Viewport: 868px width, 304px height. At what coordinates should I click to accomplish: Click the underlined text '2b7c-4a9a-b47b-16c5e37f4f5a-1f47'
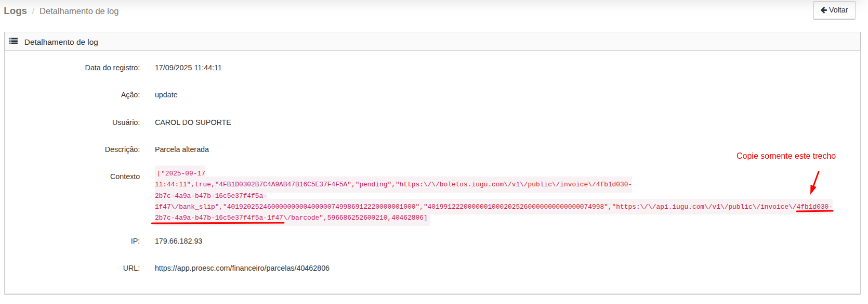(219, 218)
